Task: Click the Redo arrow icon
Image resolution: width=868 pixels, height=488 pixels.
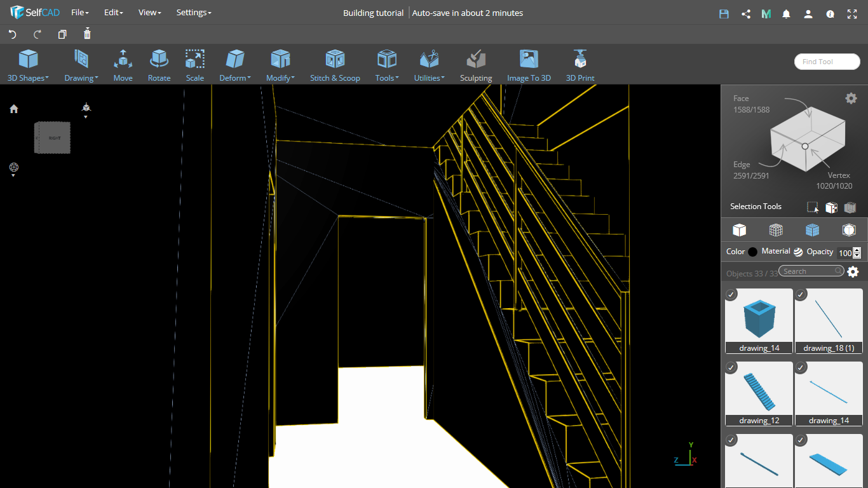Action: tap(37, 34)
